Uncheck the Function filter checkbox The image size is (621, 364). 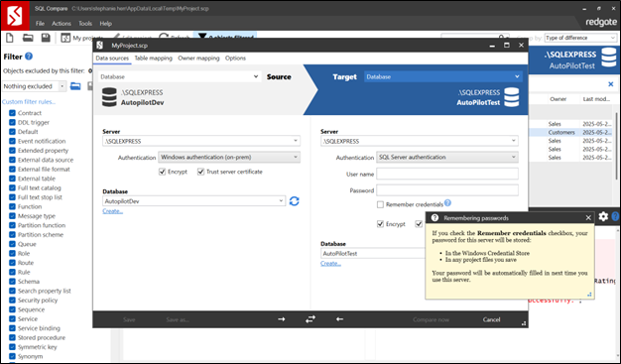point(12,206)
